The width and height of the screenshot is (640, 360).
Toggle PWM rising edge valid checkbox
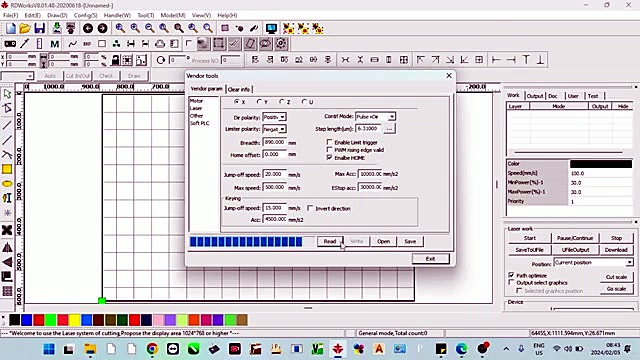click(x=329, y=150)
